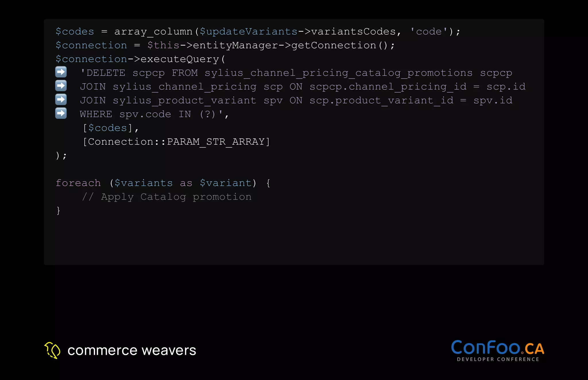Screen dimensions: 588x380
Task: Click the arrow emoji beside the DELETE line
Action: 61,72
